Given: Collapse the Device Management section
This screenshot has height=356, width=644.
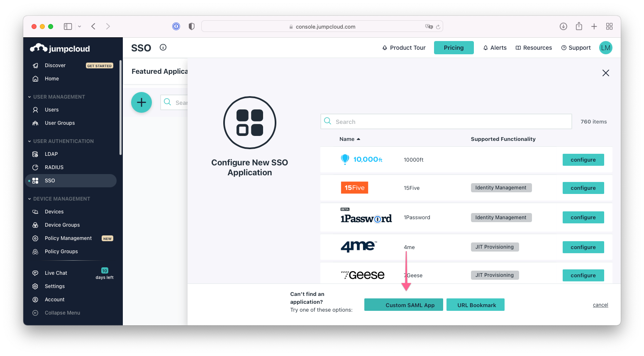Looking at the screenshot, I should pyautogui.click(x=29, y=199).
